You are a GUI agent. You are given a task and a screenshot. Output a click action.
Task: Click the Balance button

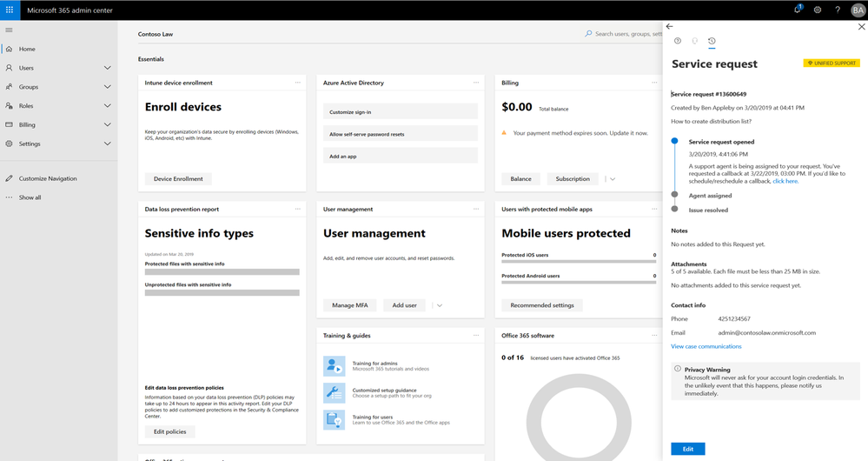pyautogui.click(x=521, y=179)
